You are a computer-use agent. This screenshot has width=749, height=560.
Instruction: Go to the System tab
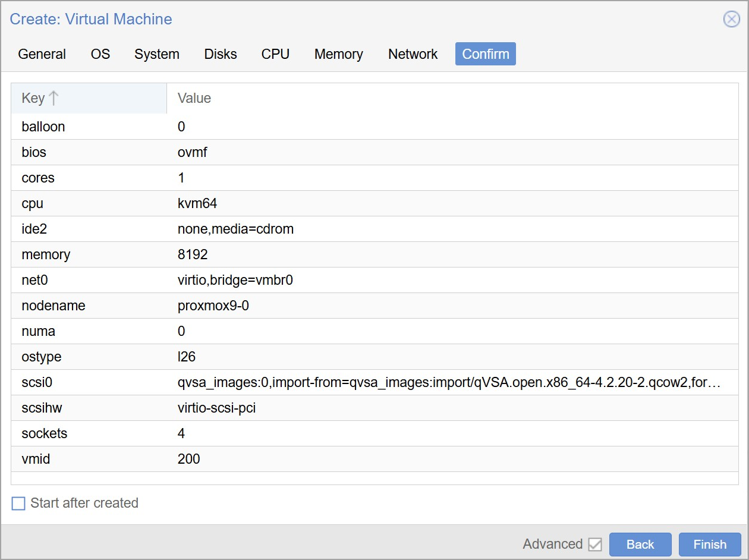[x=157, y=54]
